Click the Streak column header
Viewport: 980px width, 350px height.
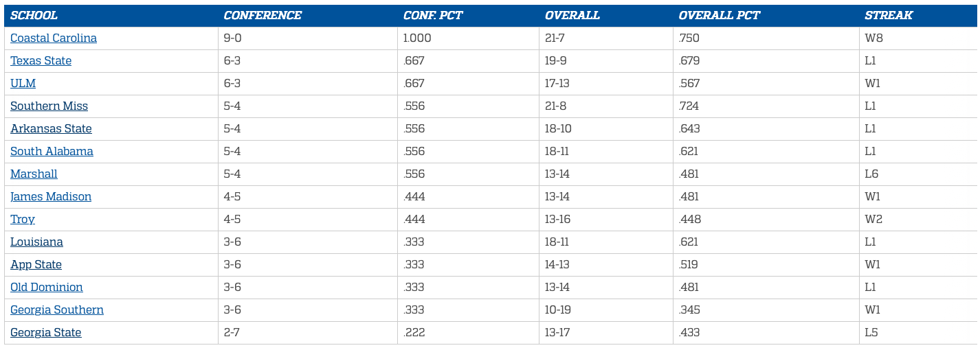pyautogui.click(x=889, y=16)
